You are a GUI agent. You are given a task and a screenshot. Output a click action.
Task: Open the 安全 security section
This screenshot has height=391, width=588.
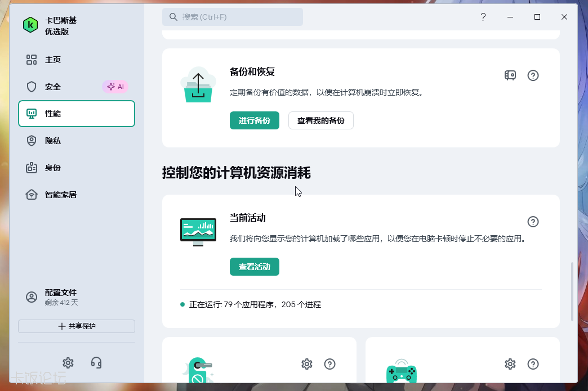[77, 87]
